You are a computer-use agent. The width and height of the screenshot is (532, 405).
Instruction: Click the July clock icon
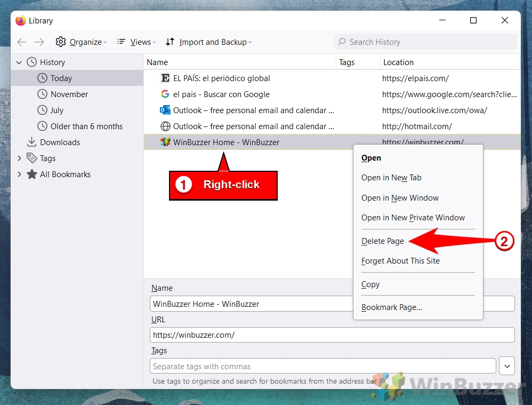42,110
